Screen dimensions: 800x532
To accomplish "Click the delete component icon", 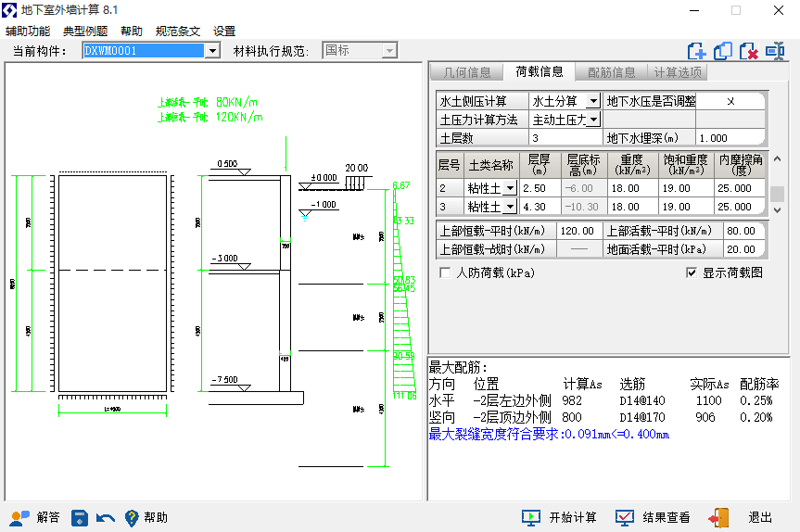I will coord(749,51).
